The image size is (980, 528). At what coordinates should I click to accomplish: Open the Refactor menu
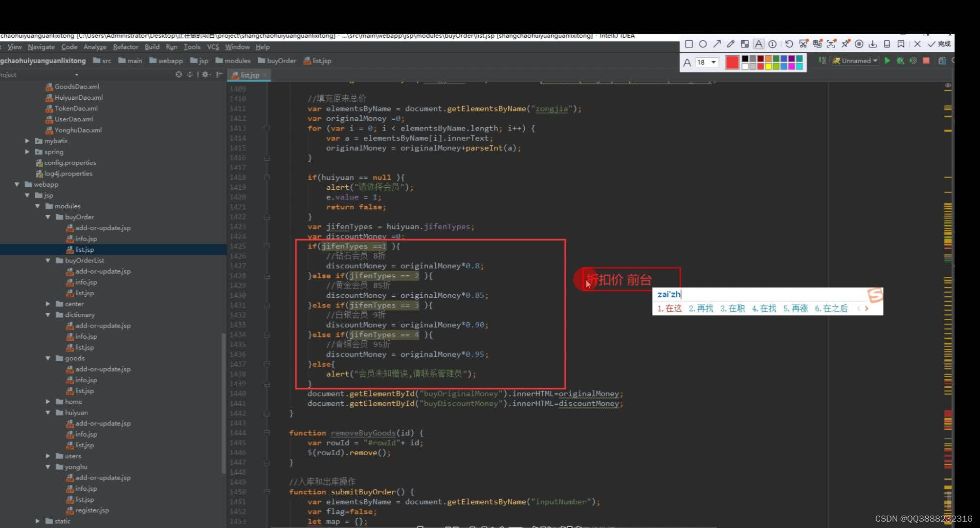(126, 47)
